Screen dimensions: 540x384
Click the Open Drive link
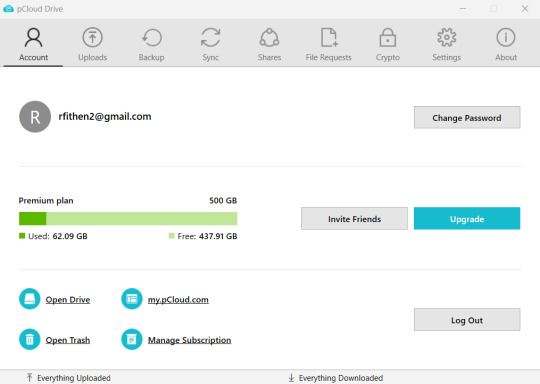click(x=68, y=300)
